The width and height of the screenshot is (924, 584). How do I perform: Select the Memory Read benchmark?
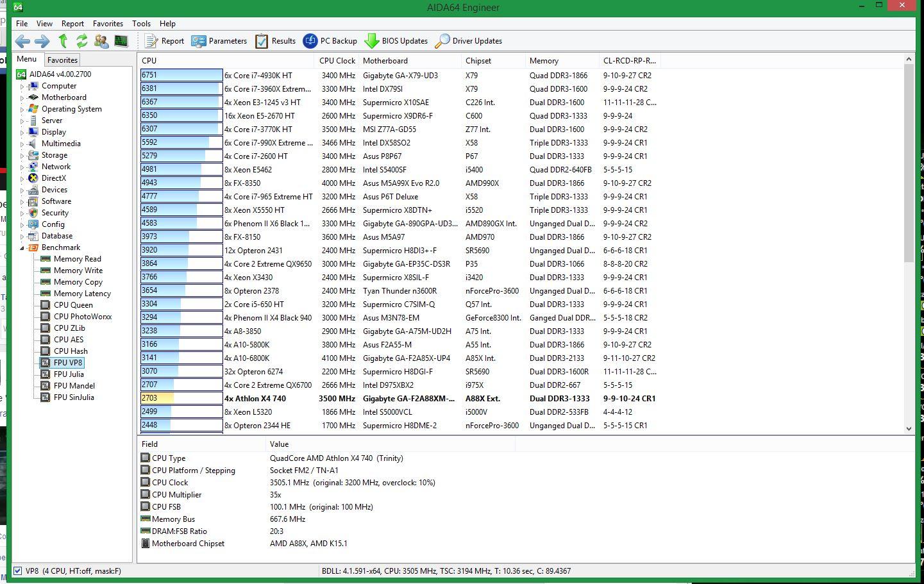tap(77, 259)
